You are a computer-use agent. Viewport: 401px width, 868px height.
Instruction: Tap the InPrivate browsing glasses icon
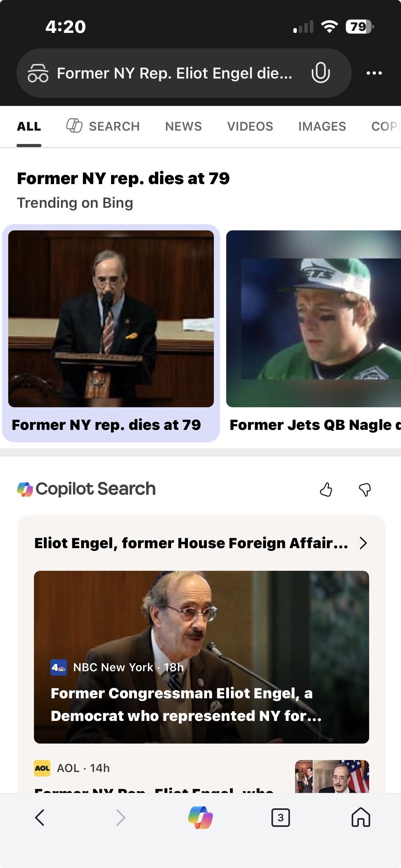[38, 73]
